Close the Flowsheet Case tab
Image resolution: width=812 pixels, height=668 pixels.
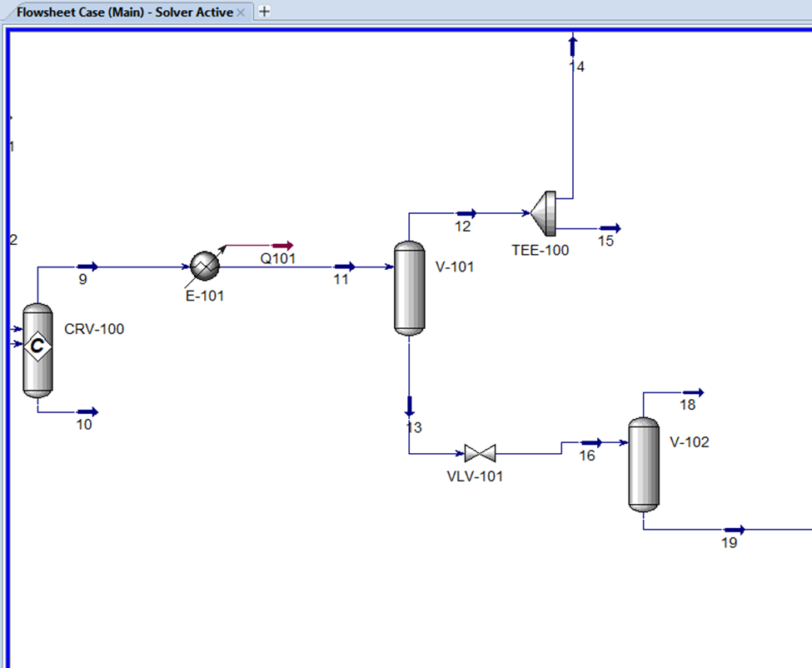241,12
